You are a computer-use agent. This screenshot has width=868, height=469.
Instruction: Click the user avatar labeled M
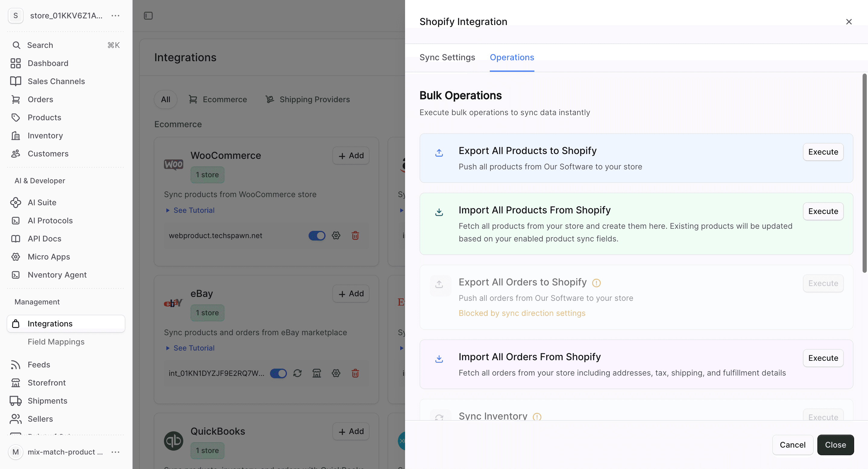tap(15, 452)
